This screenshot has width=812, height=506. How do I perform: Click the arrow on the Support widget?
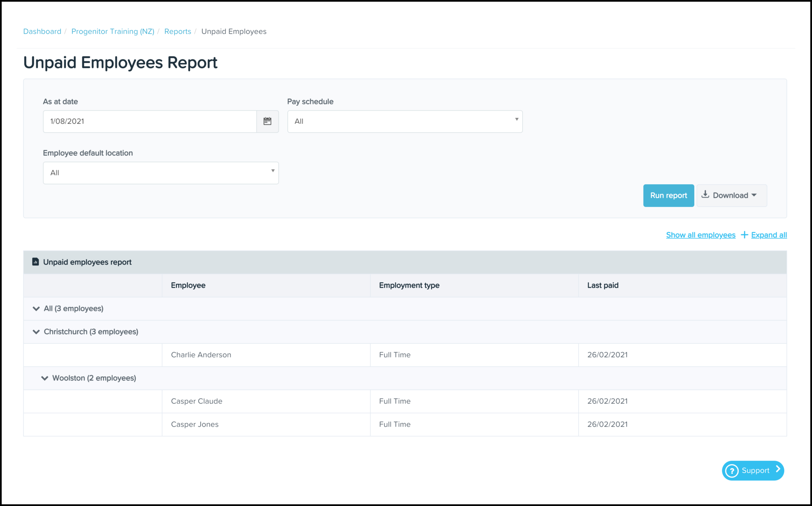pos(778,469)
